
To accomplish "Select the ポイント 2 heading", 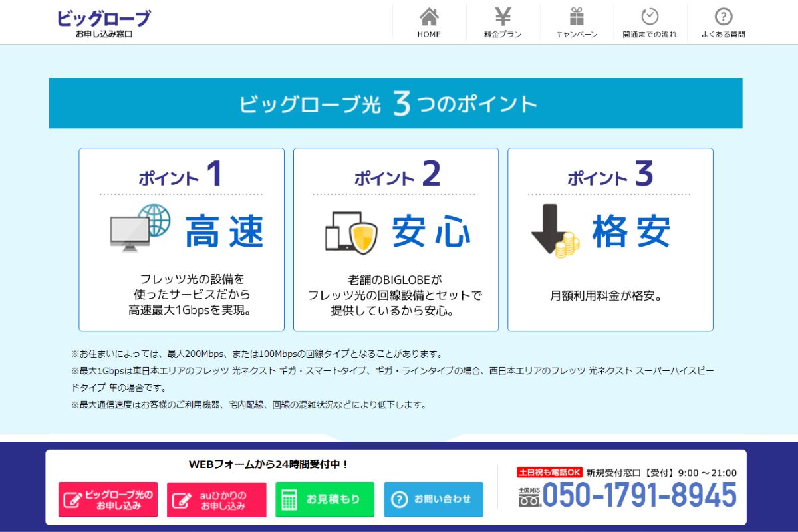I will (x=396, y=174).
